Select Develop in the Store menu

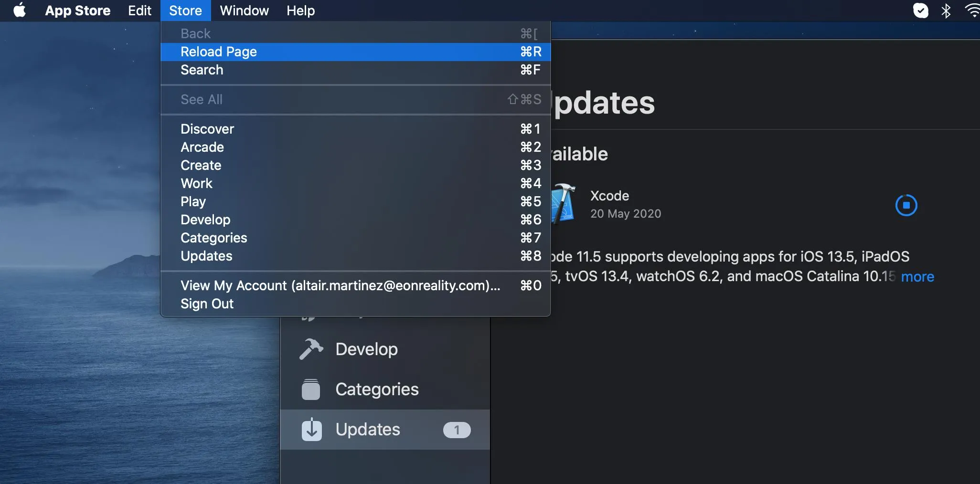[356, 220]
